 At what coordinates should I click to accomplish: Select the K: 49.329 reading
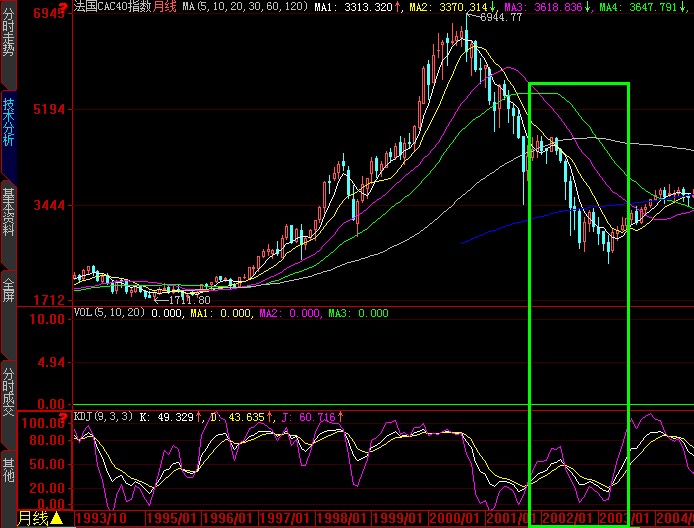(x=170, y=417)
